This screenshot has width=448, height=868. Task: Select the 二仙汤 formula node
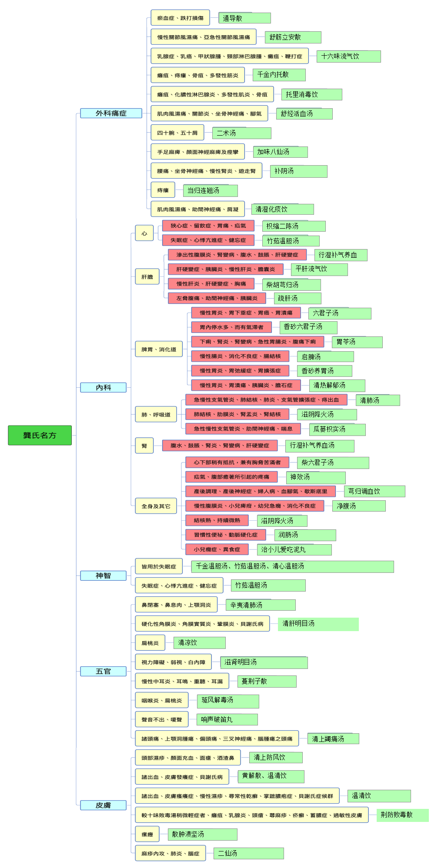coord(249,854)
